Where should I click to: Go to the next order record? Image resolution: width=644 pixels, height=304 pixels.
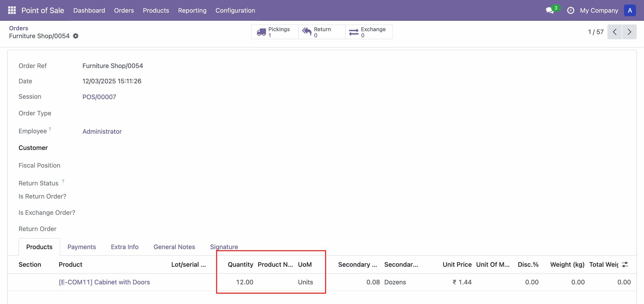[629, 32]
